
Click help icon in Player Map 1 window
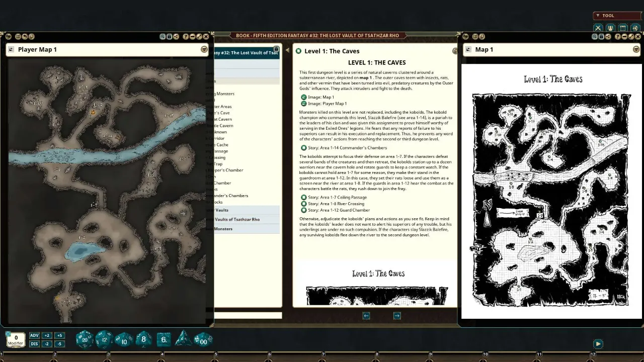click(x=186, y=37)
